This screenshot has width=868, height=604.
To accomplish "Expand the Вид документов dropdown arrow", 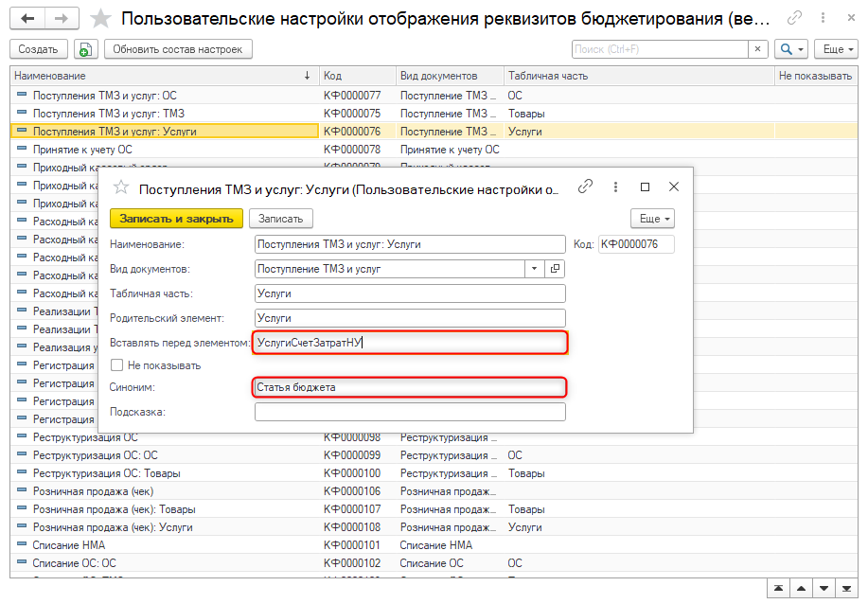I will (534, 269).
